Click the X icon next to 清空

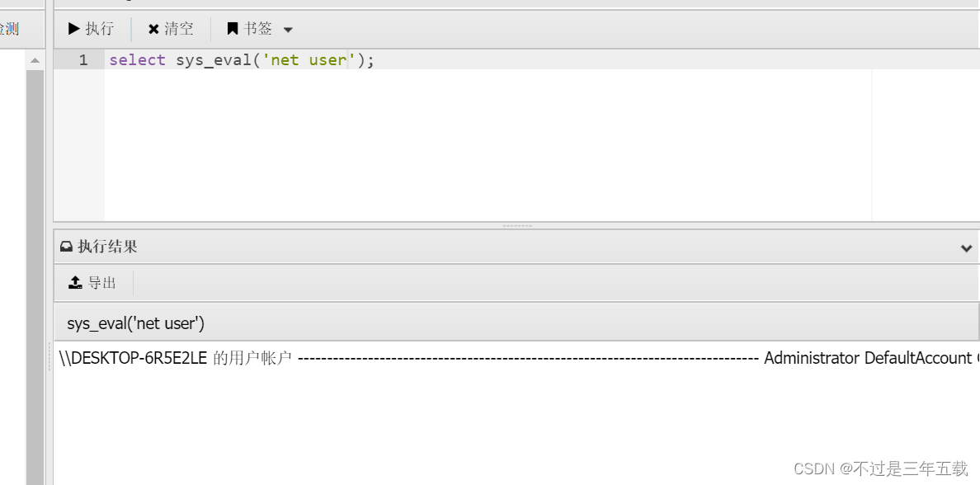tap(153, 28)
